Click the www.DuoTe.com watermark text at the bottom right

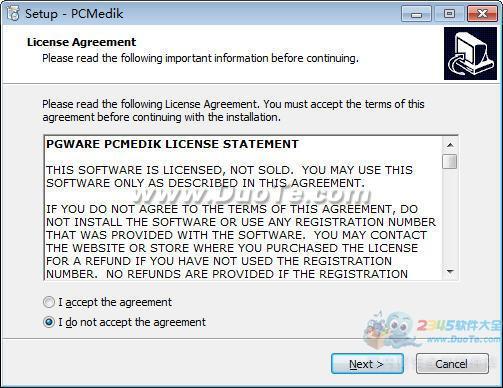point(464,339)
